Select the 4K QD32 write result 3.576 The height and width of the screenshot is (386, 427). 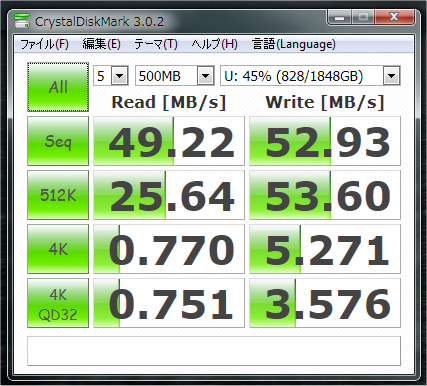click(x=325, y=303)
